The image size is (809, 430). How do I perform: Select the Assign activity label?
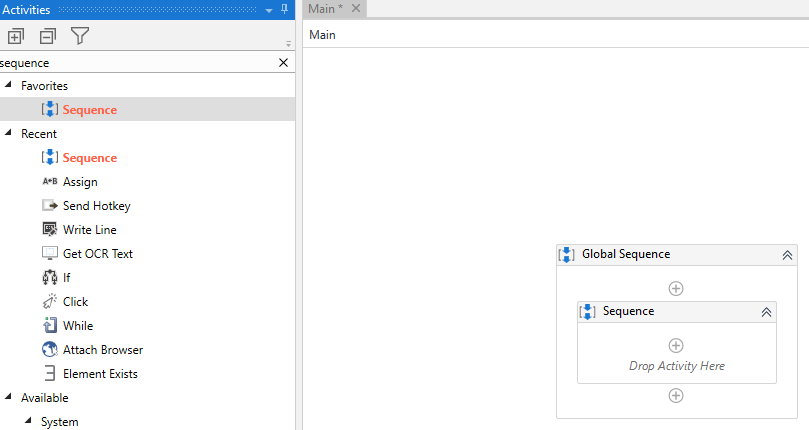tap(80, 182)
